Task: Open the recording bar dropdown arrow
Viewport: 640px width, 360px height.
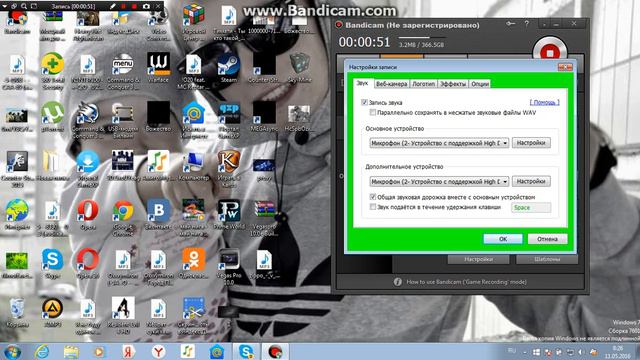Action: click(5, 7)
